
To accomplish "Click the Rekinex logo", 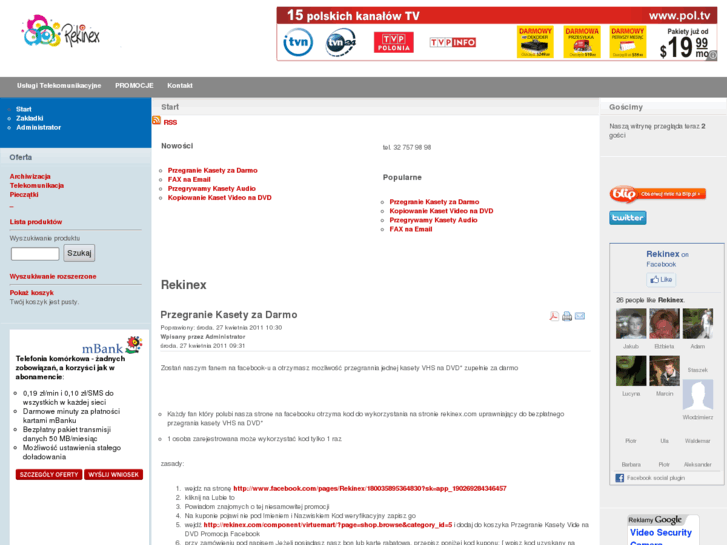I will tap(61, 31).
